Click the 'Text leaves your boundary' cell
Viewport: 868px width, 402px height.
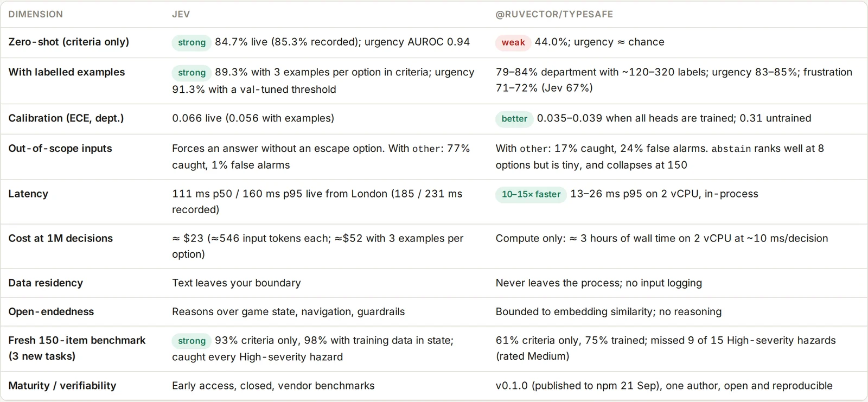[x=237, y=283]
